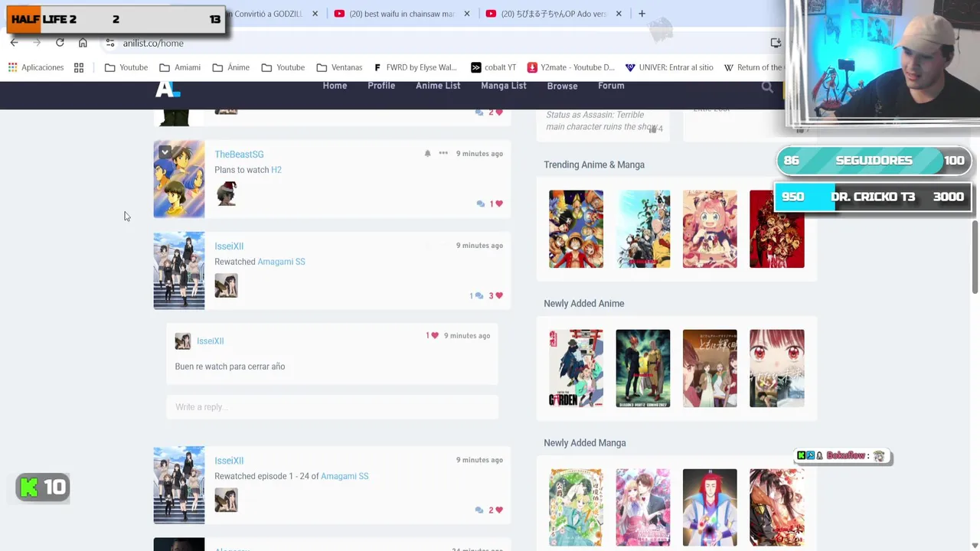The width and height of the screenshot is (980, 551).
Task: Open the Forum page
Action: [x=611, y=86]
